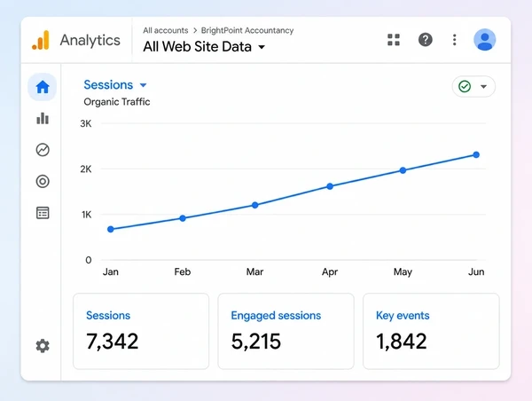Open the apps grid icon
The width and height of the screenshot is (532, 401).
[394, 40]
